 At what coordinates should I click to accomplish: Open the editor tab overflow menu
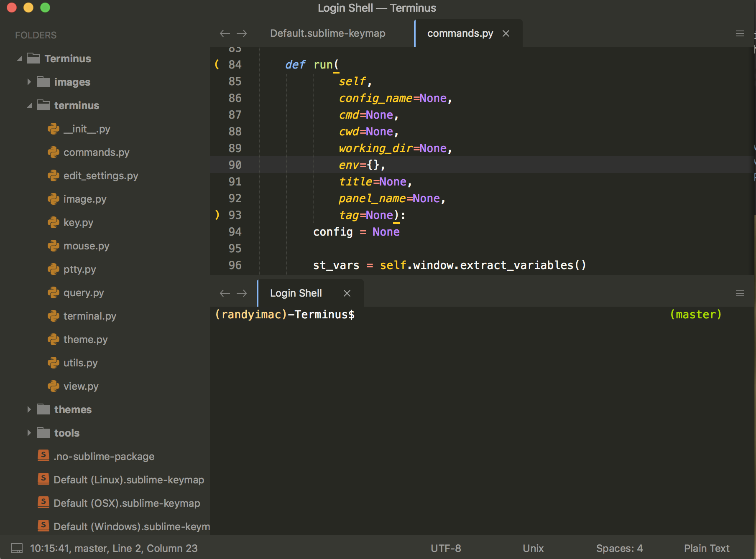point(740,33)
